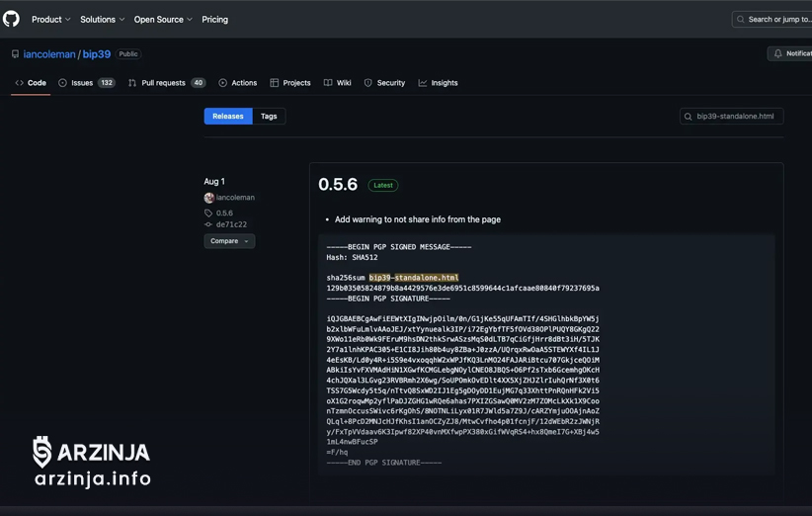Open the Projects tab
Image resolution: width=812 pixels, height=516 pixels.
pyautogui.click(x=290, y=83)
